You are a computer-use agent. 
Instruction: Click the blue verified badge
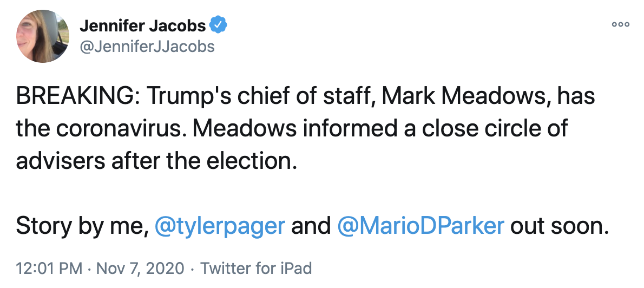[x=219, y=25]
